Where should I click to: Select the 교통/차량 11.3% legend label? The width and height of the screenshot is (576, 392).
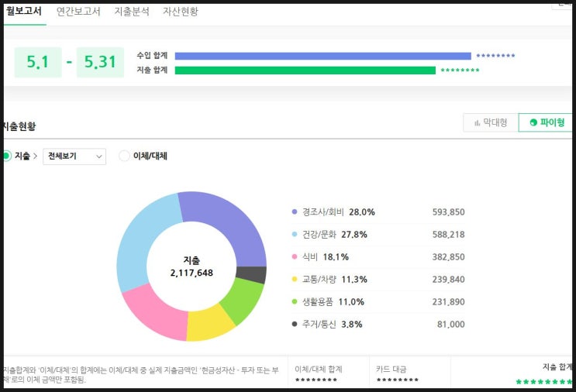(x=335, y=280)
